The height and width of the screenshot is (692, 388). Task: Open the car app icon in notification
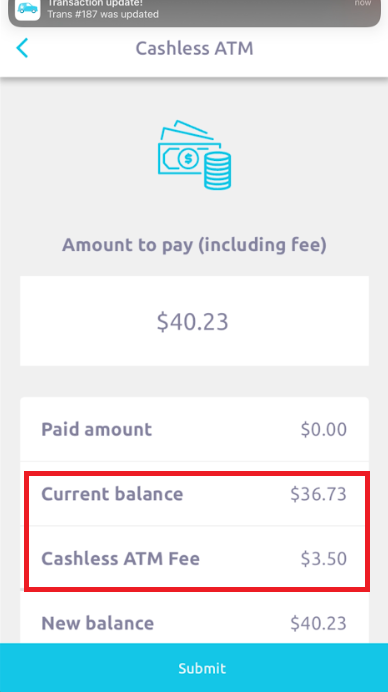27,8
